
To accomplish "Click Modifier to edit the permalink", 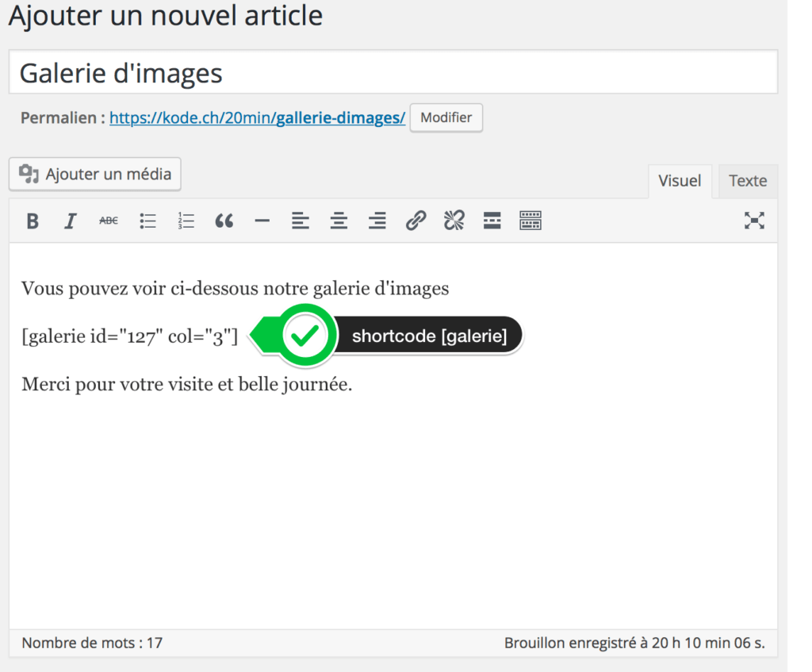I will pyautogui.click(x=446, y=117).
